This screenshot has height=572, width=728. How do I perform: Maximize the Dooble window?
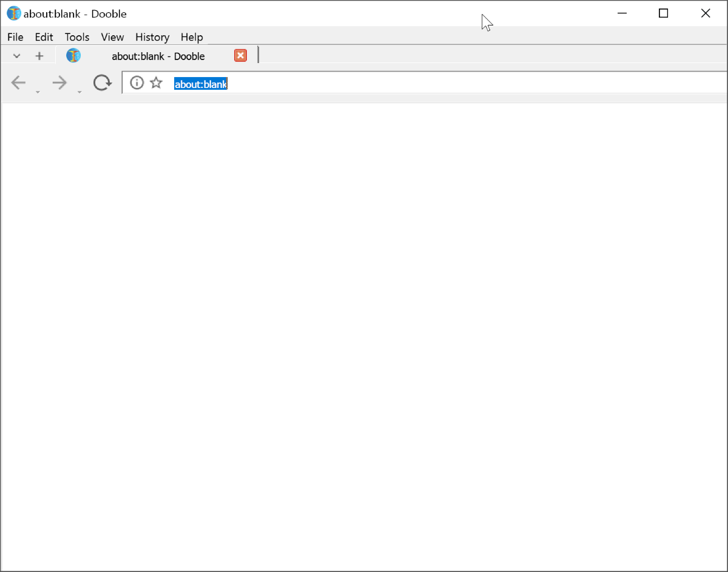click(x=664, y=13)
